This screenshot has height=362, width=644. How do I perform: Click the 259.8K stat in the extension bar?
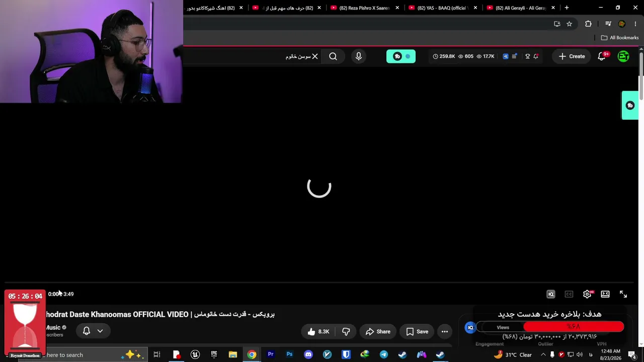pyautogui.click(x=444, y=56)
